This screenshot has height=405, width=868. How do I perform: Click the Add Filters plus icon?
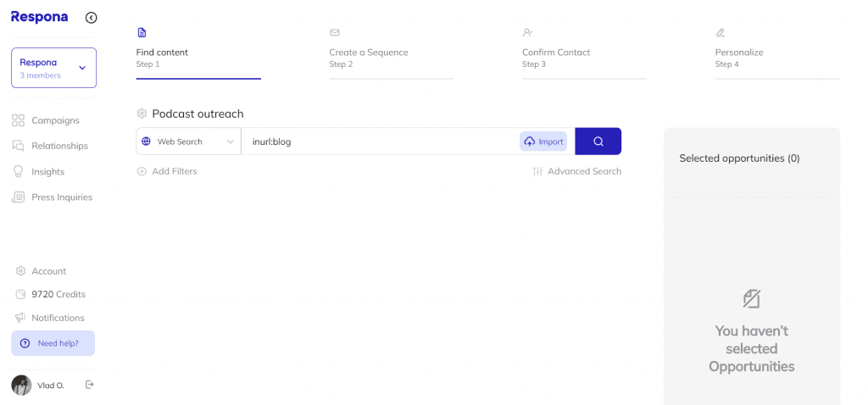(x=142, y=171)
